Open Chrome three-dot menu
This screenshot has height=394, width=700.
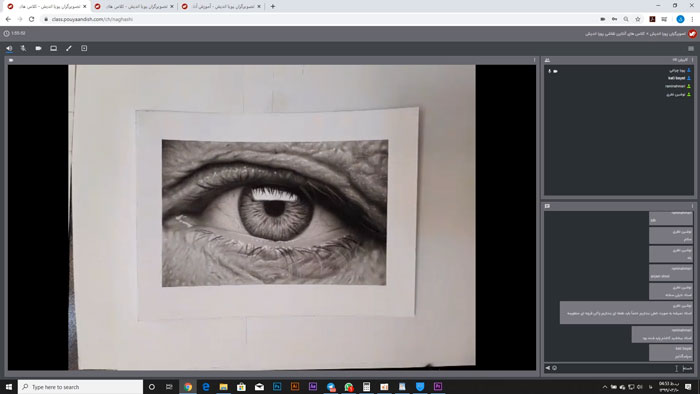[x=692, y=19]
